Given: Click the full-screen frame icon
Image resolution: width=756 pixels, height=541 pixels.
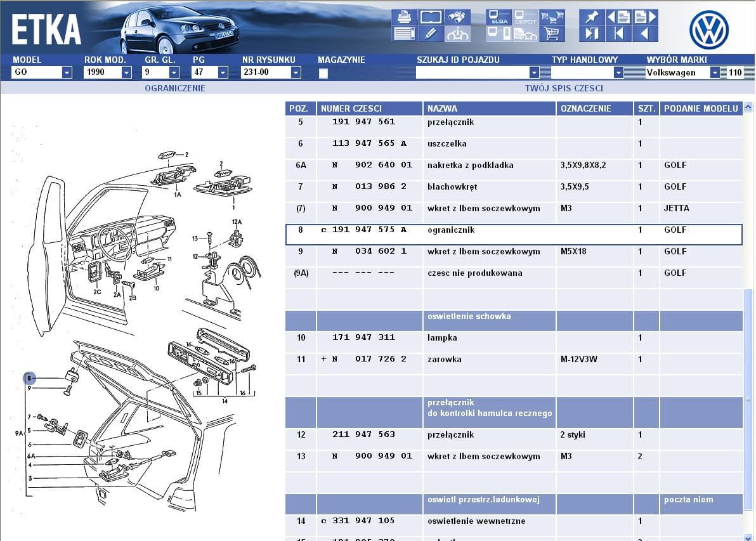Looking at the screenshot, I should tap(431, 17).
